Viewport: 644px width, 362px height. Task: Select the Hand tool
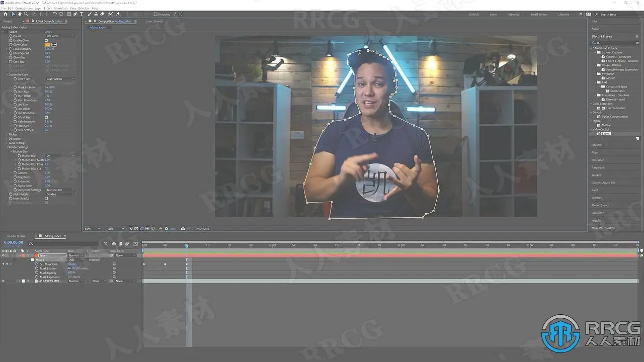20,14
